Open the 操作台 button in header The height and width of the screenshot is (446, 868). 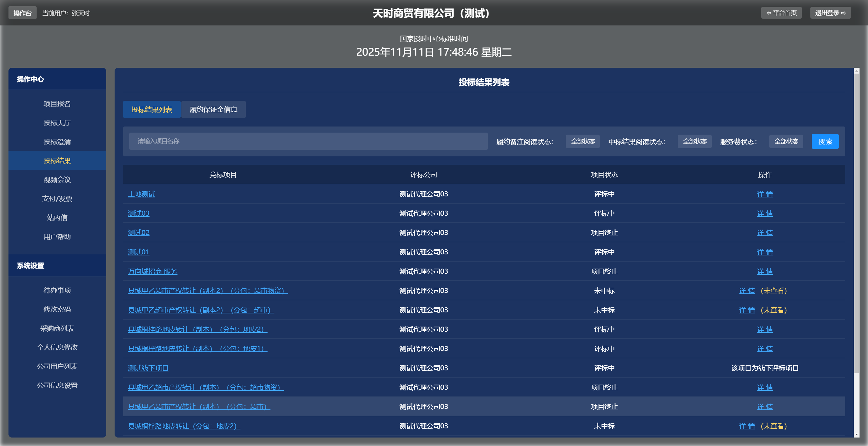22,13
